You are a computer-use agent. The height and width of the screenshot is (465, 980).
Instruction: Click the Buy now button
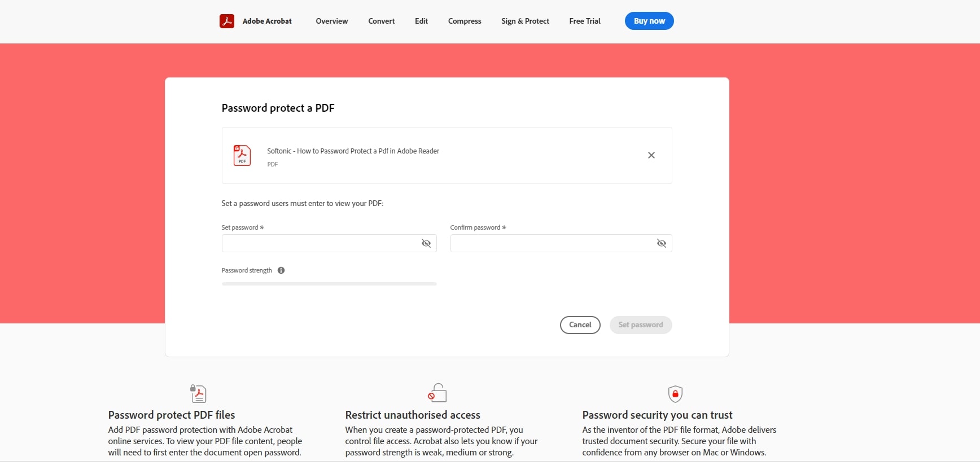(x=649, y=21)
